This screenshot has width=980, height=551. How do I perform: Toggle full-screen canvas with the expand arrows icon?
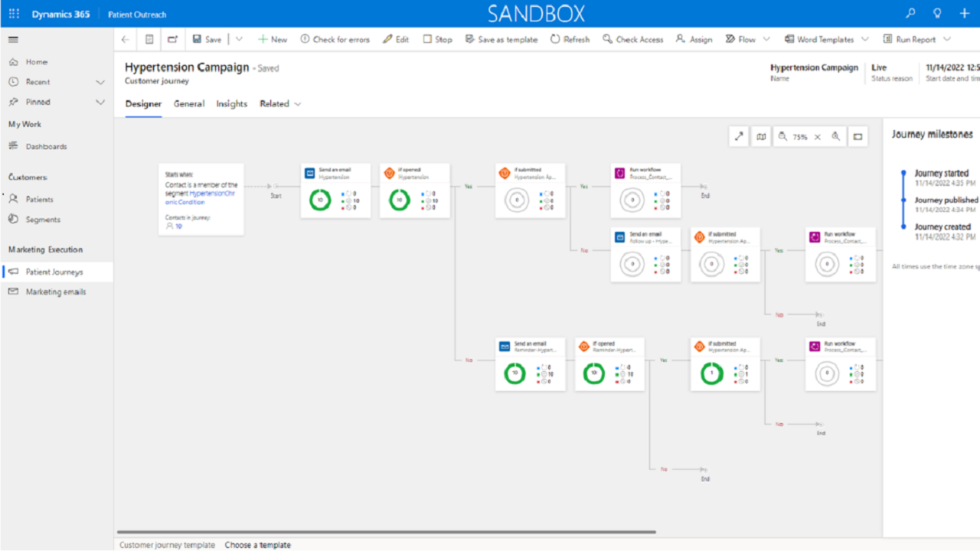click(x=740, y=137)
